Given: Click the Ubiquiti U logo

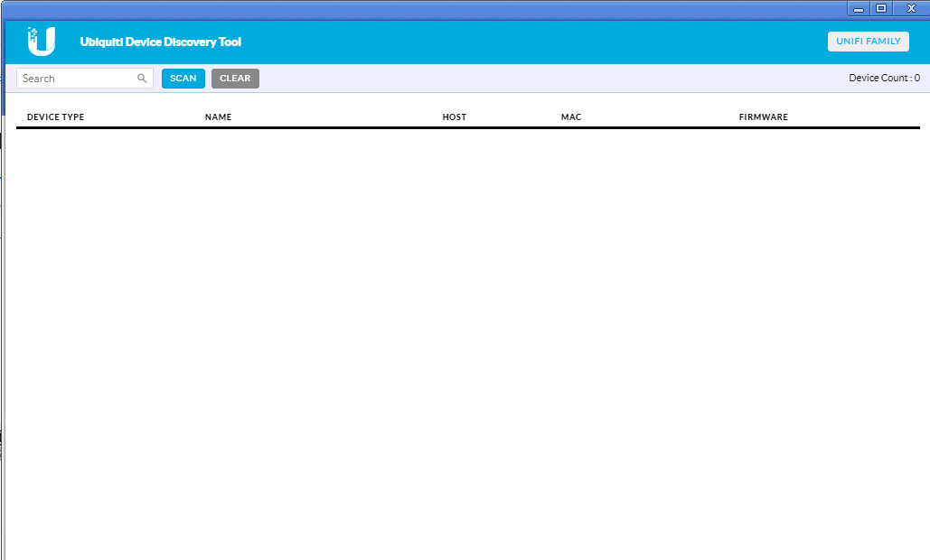Looking at the screenshot, I should click(x=42, y=42).
